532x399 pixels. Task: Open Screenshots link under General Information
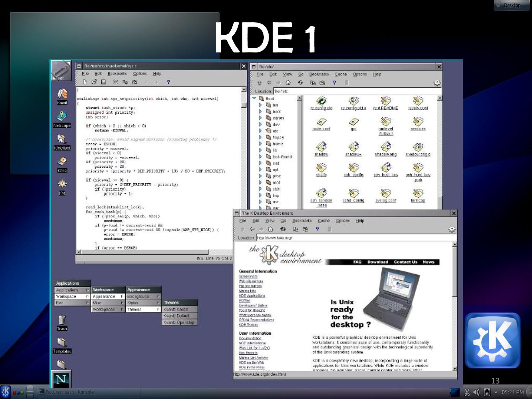[x=248, y=276]
